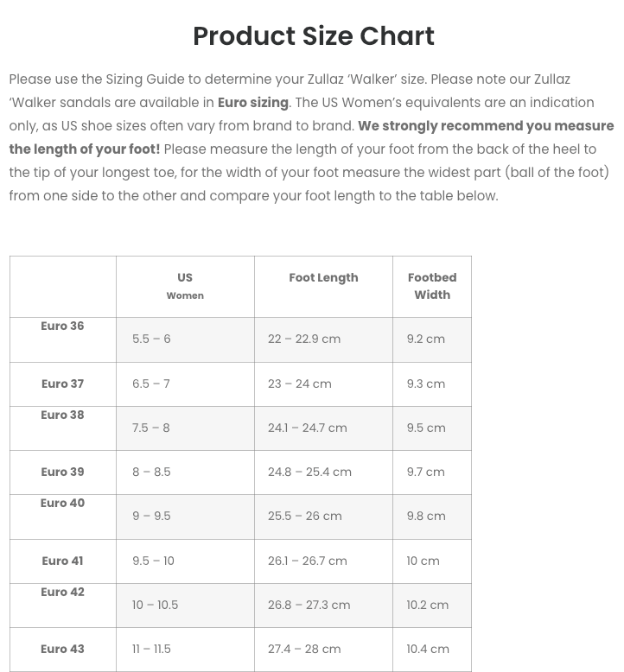Click the Euro 36 row label
This screenshot has width=624, height=672.
tap(62, 326)
